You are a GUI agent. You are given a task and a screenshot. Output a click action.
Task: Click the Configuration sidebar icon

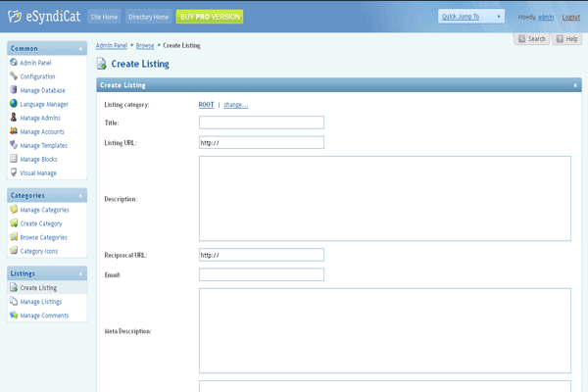(14, 76)
